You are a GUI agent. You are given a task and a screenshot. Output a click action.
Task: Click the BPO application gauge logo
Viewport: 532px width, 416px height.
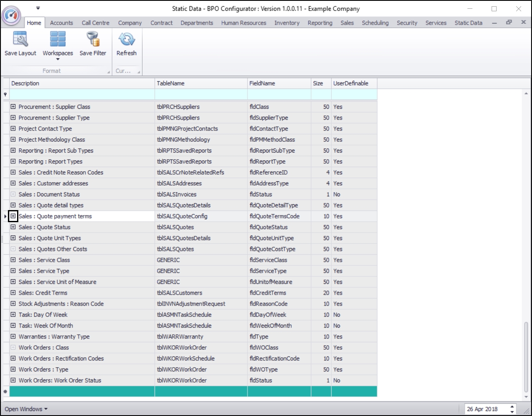pyautogui.click(x=12, y=15)
